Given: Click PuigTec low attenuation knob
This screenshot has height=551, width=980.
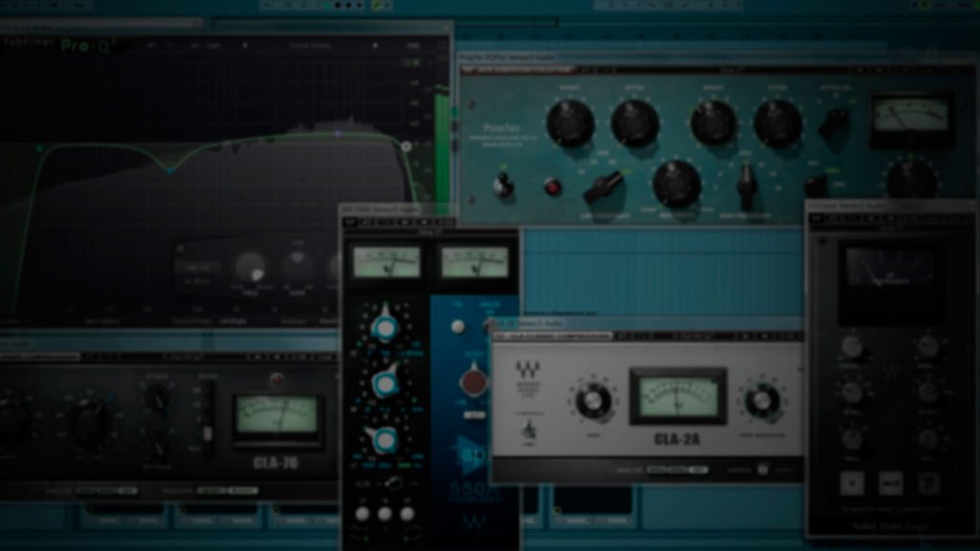Looking at the screenshot, I should (x=635, y=123).
